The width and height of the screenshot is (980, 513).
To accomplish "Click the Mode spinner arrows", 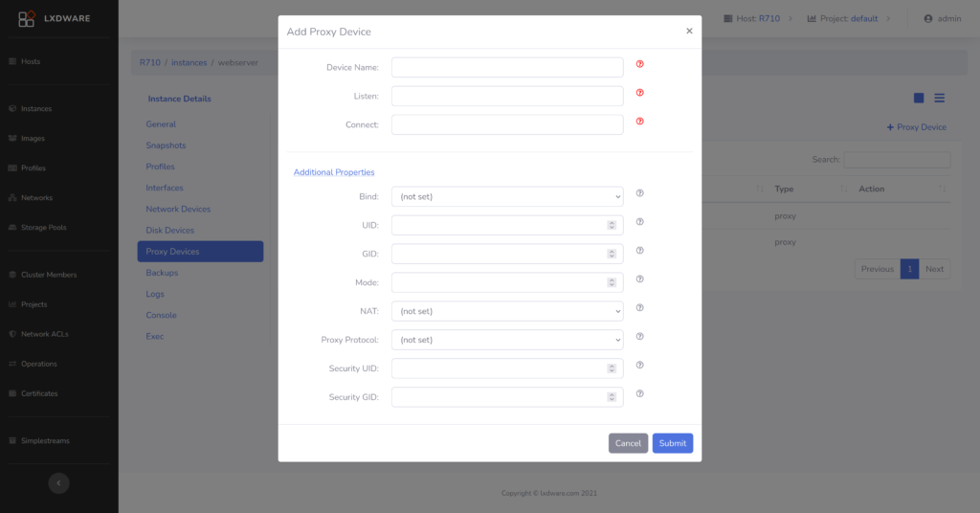I will [x=612, y=282].
